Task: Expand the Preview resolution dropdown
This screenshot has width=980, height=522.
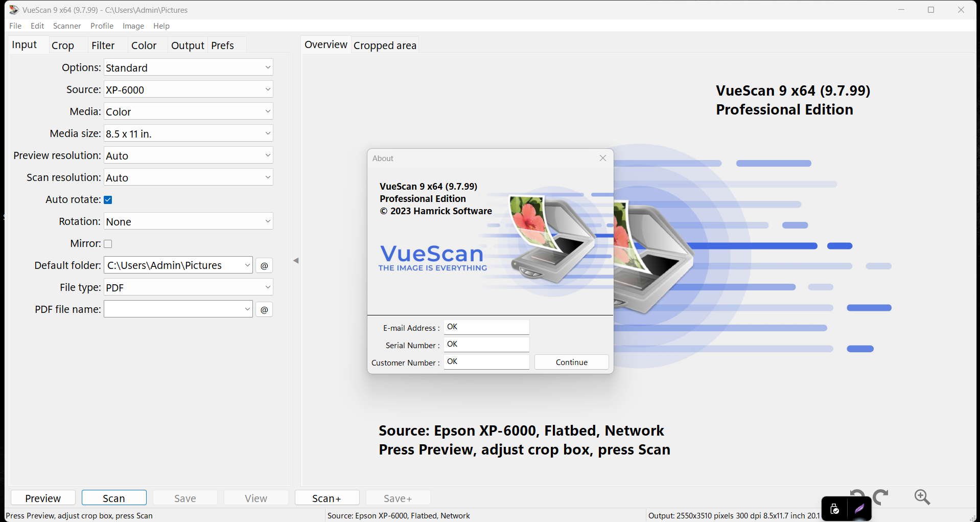Action: click(x=188, y=155)
